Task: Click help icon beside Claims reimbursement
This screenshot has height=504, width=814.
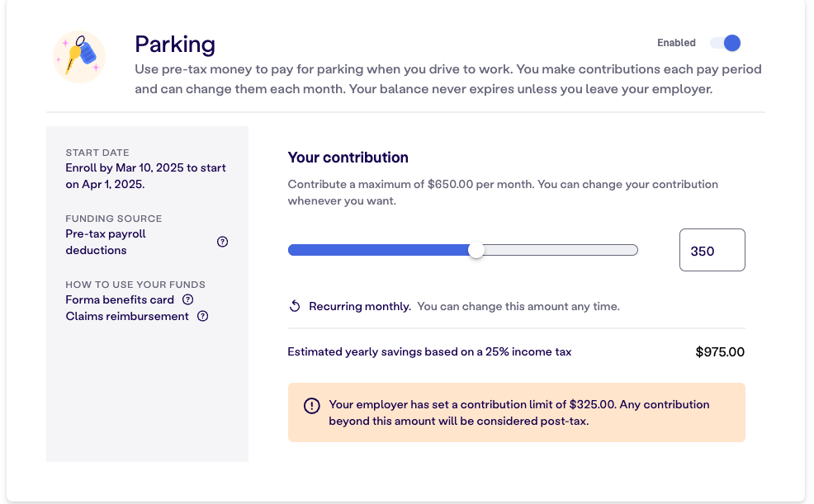Action: point(203,316)
